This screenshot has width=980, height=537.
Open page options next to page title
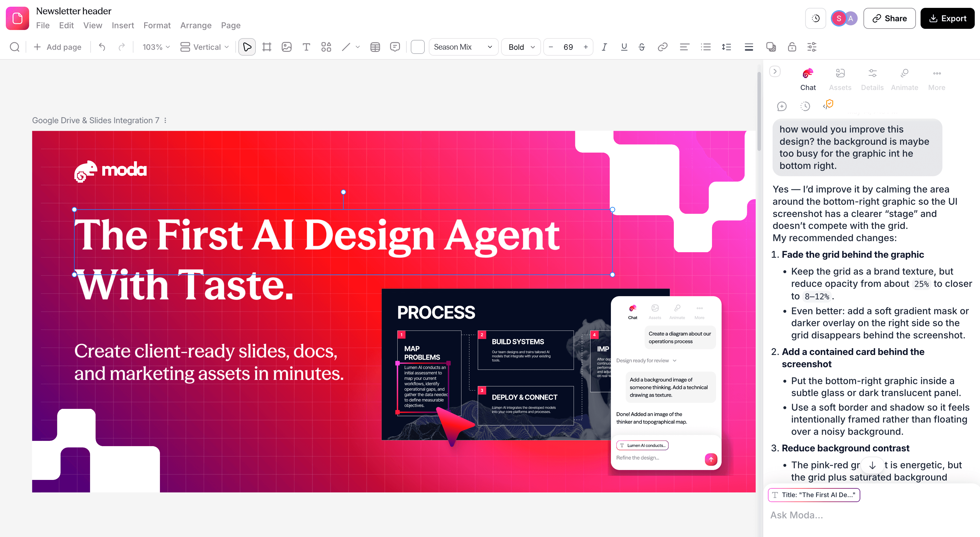pos(165,121)
